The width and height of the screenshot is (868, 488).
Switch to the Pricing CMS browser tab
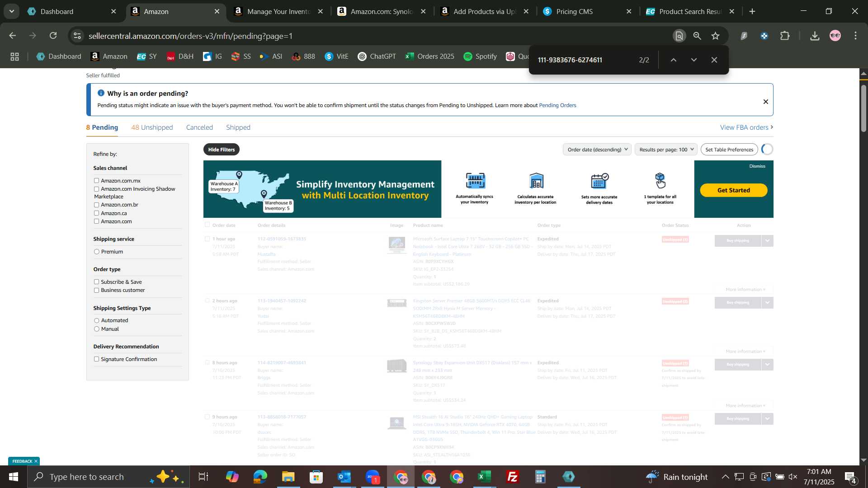[587, 12]
